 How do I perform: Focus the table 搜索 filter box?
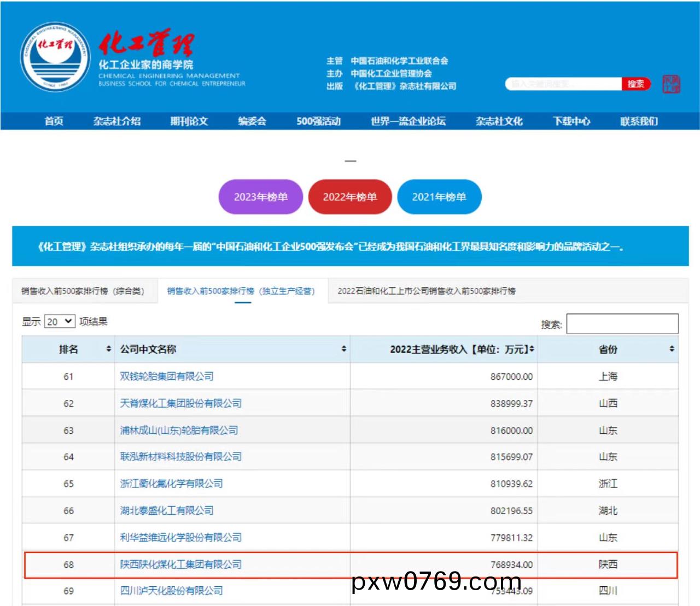(622, 323)
